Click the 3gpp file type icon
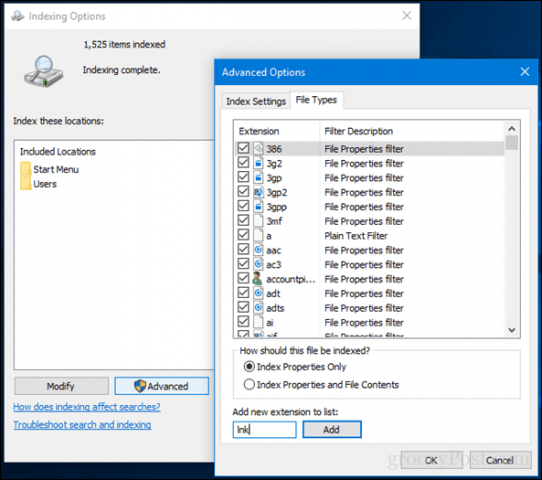 (258, 207)
